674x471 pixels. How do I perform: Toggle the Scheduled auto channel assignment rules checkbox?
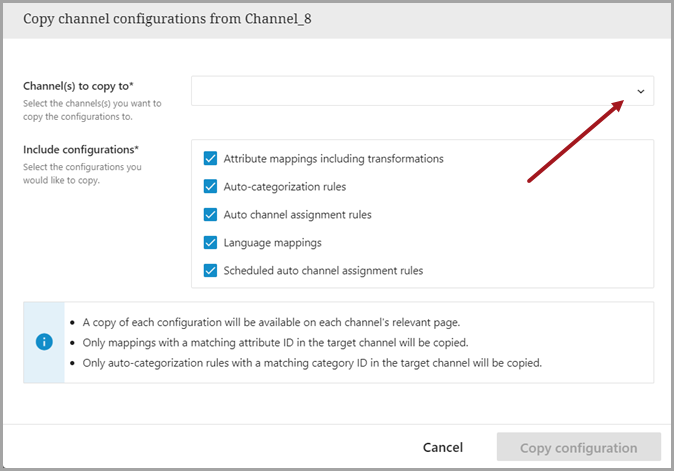pos(210,270)
